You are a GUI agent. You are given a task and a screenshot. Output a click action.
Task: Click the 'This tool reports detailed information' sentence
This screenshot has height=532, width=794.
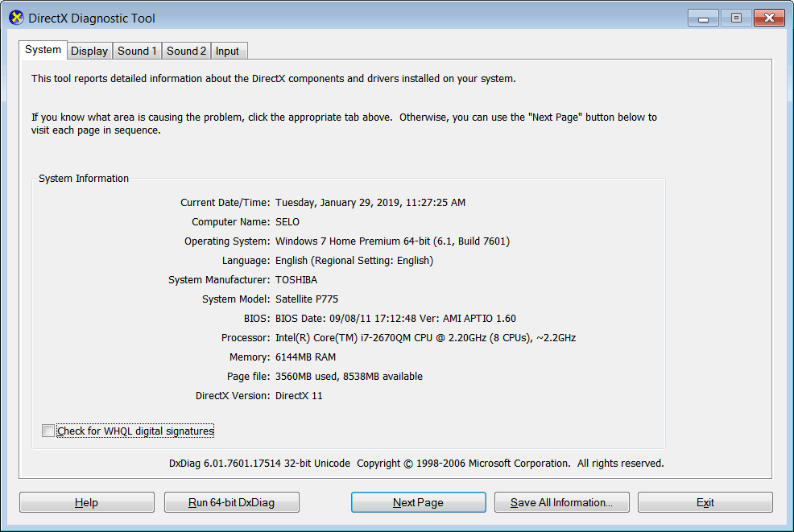click(274, 78)
